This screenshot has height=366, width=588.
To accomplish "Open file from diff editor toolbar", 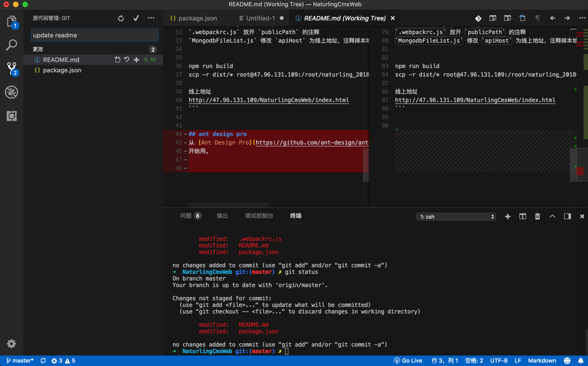I will pos(522,18).
